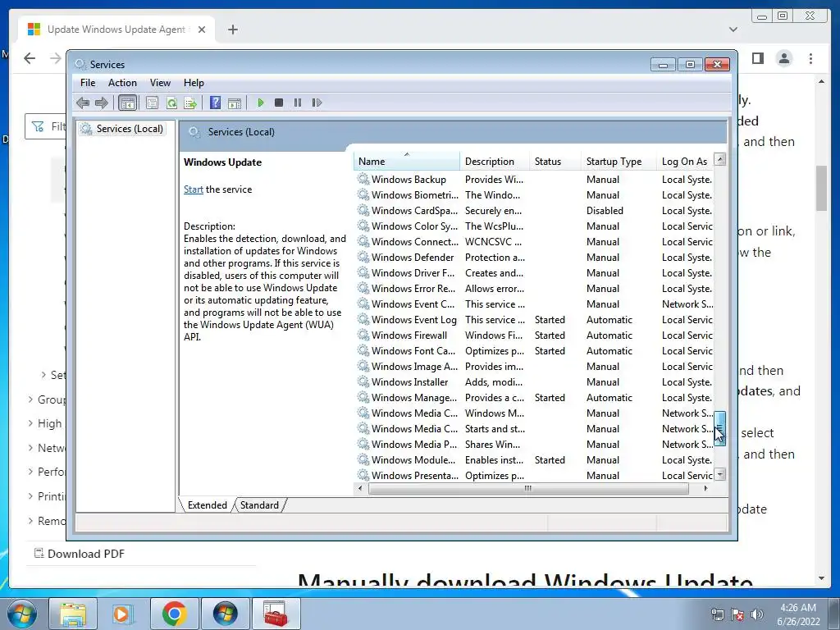Open Properties icon in Services toolbar

pos(152,103)
